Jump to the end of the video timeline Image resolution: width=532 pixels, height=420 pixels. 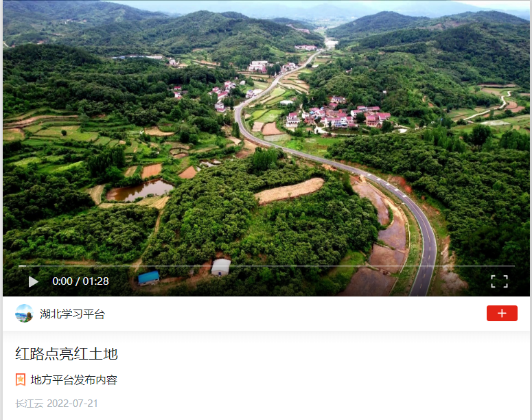(513, 266)
